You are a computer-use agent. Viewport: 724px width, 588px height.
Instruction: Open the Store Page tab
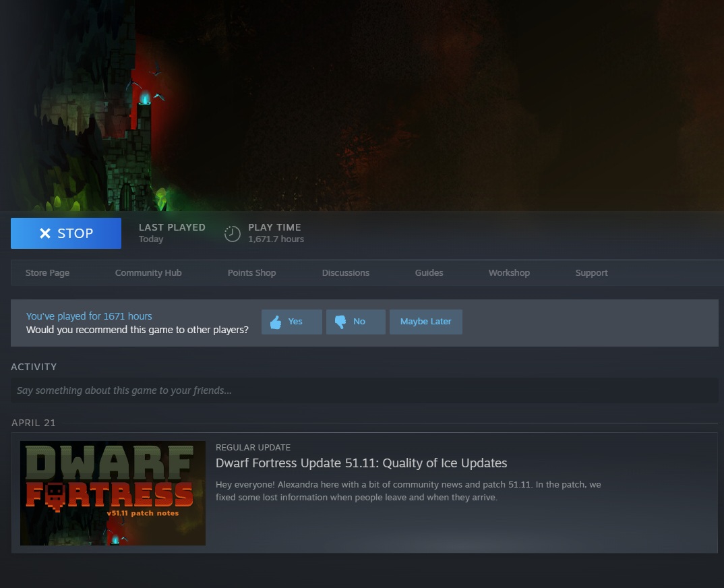click(48, 273)
